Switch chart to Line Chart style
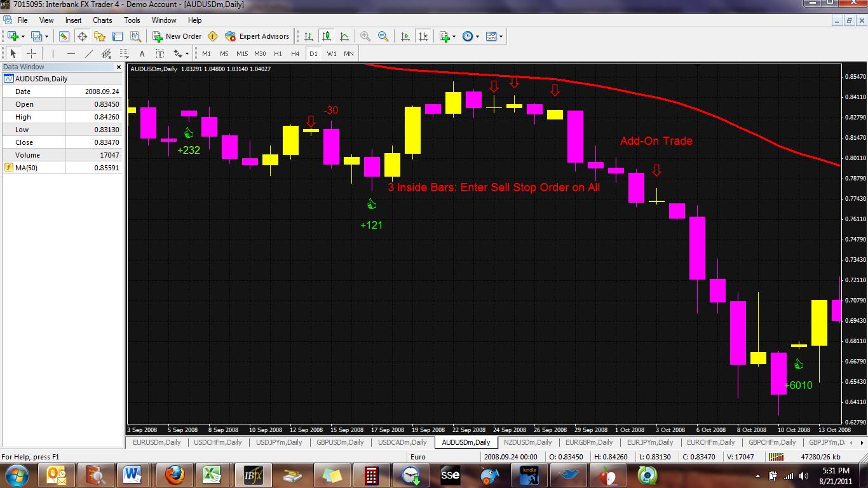 (x=344, y=36)
